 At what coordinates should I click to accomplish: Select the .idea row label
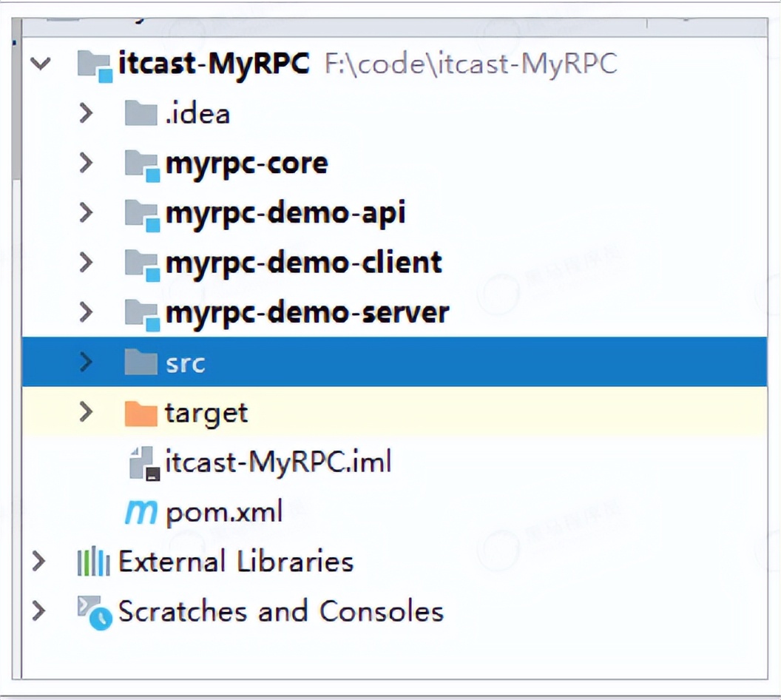[197, 114]
